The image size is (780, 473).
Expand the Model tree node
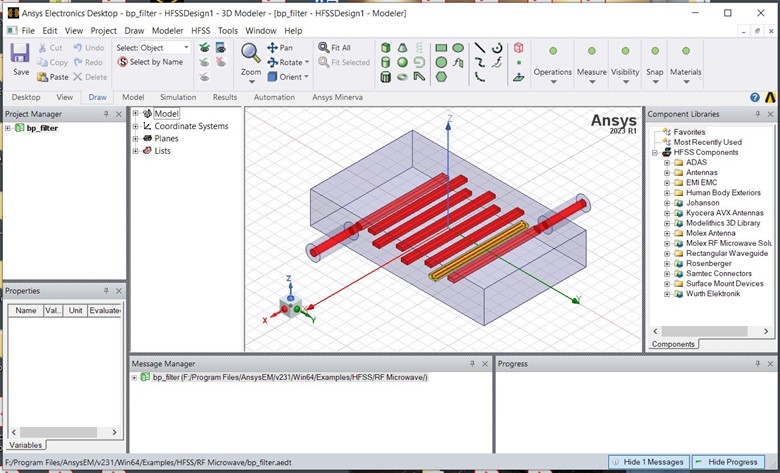pos(135,113)
